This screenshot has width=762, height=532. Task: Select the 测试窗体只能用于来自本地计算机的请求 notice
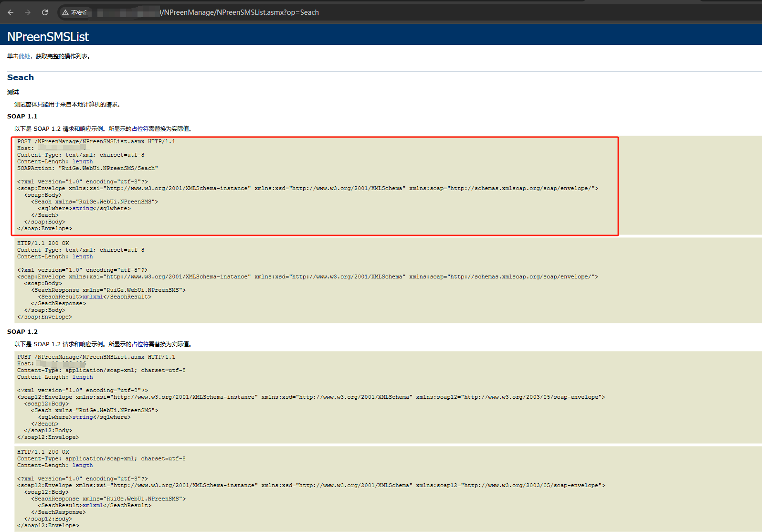coord(68,105)
